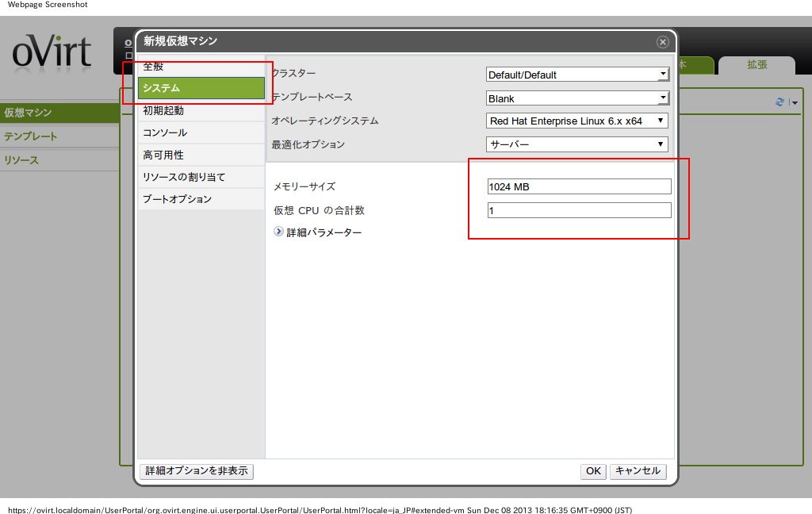
Task: Open the クラスター dropdown
Action: (x=578, y=75)
